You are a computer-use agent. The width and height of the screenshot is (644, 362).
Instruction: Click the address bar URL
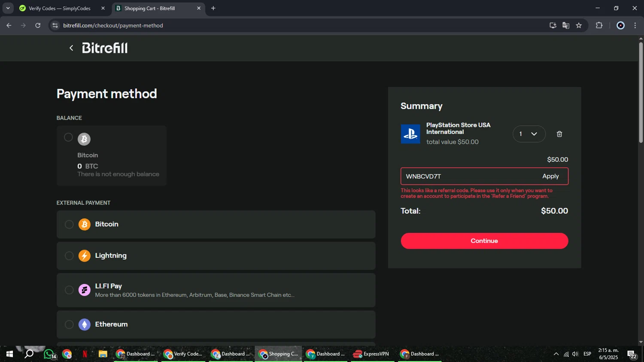coord(113,26)
